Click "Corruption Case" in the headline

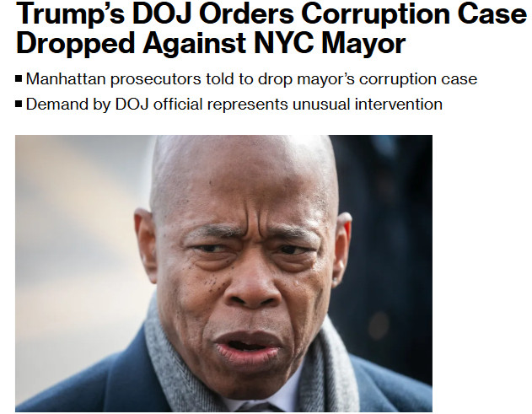[x=414, y=14]
